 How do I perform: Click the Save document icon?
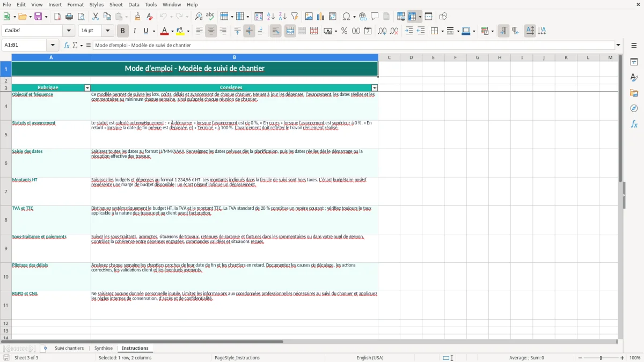38,17
